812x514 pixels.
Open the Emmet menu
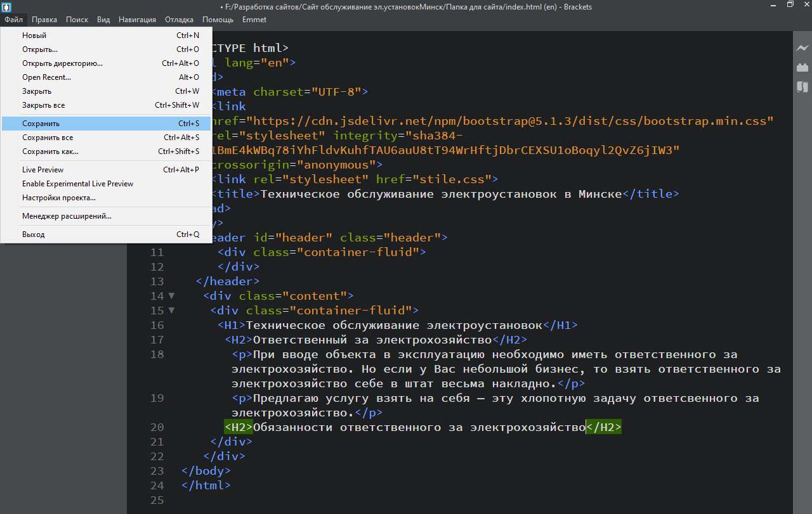[x=254, y=20]
